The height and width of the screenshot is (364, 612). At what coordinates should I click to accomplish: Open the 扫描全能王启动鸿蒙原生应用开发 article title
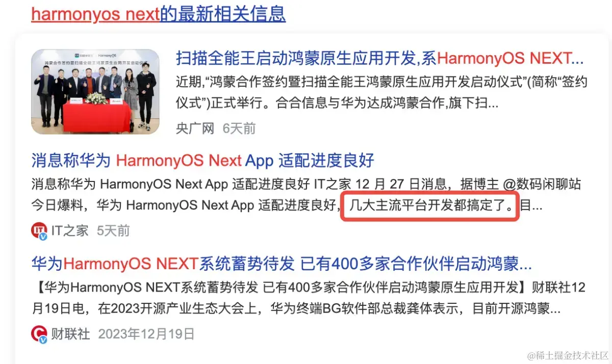click(380, 59)
